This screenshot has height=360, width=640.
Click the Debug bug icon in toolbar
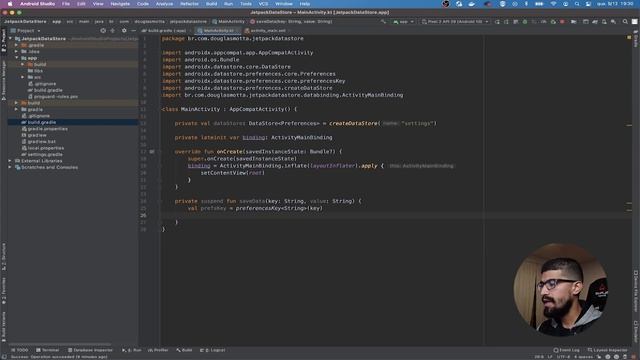[525, 22]
